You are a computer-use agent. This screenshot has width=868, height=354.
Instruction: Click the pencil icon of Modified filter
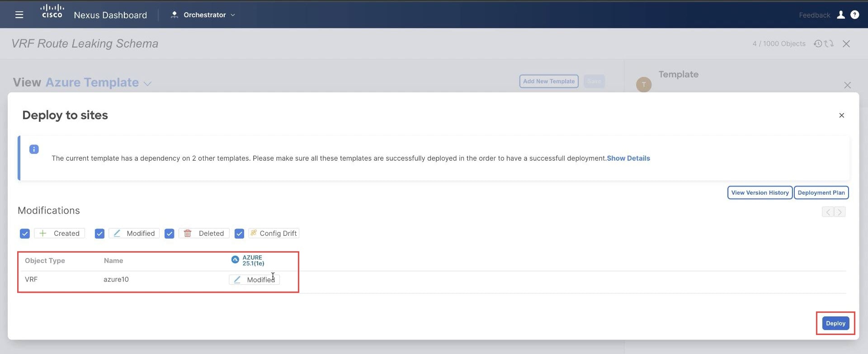117,233
